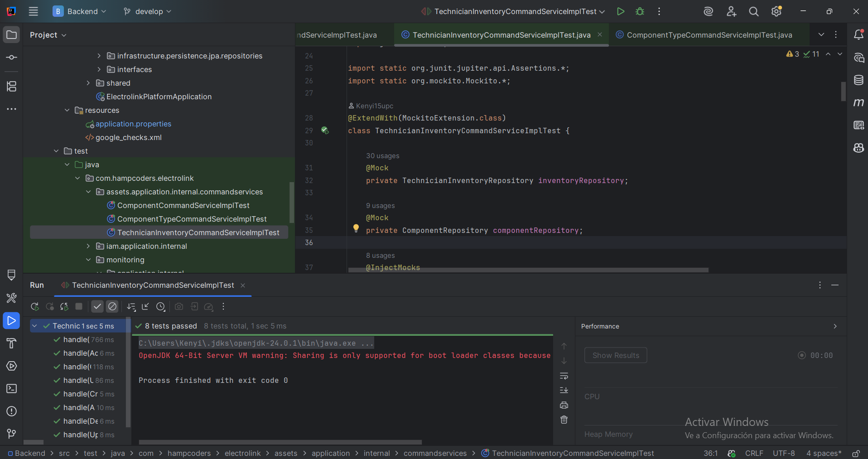The width and height of the screenshot is (868, 459).
Task: Start debugging with the bug icon
Action: click(640, 11)
